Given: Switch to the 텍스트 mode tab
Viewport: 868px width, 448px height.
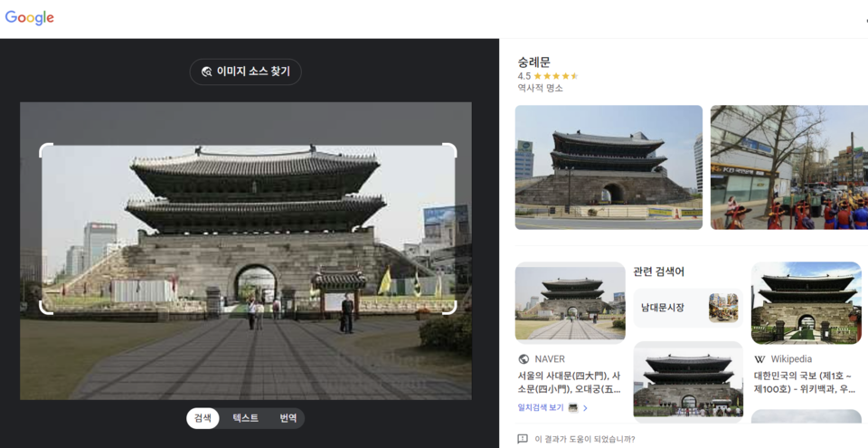Looking at the screenshot, I should (245, 418).
